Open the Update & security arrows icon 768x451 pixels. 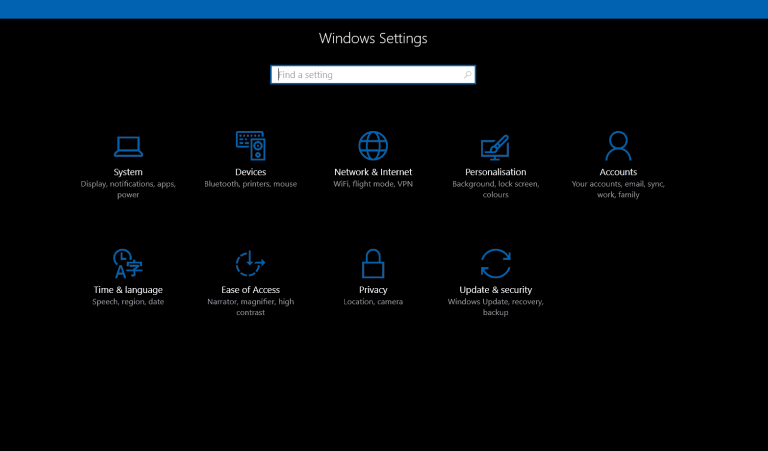coord(495,263)
